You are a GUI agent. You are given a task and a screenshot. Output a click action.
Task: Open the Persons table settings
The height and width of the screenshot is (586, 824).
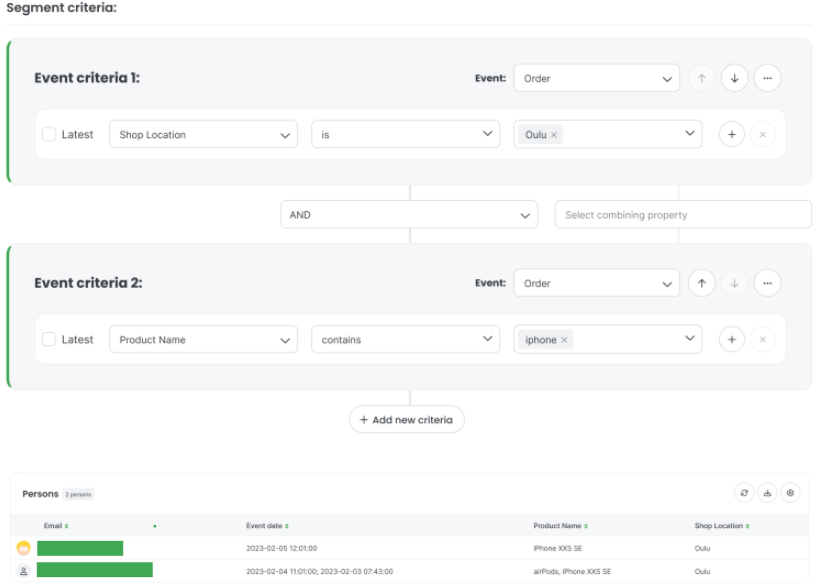pyautogui.click(x=790, y=493)
